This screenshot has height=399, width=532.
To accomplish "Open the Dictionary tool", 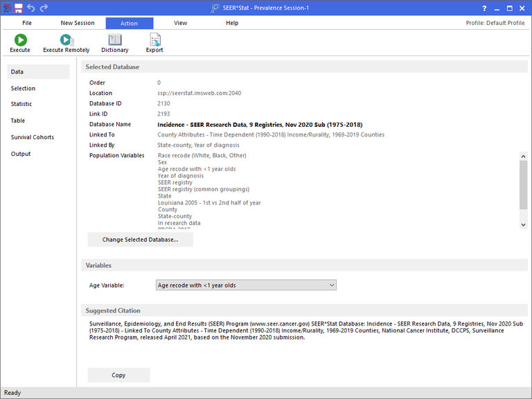I will coord(114,41).
